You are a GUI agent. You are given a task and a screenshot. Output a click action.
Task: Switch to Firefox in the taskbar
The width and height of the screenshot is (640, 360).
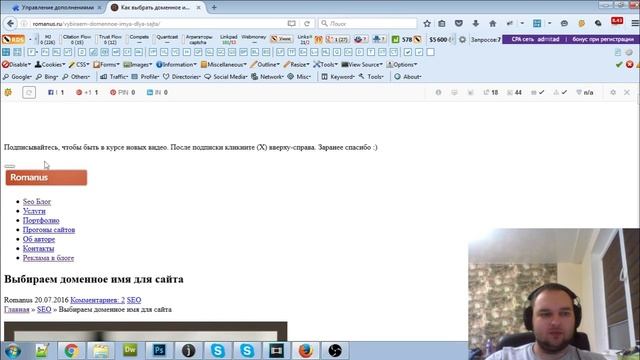[x=306, y=351]
